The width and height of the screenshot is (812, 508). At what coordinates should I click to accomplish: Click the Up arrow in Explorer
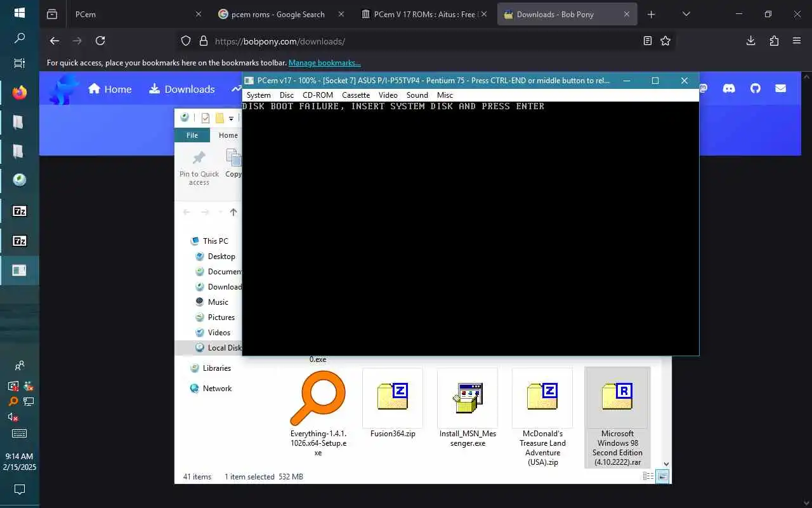coord(233,212)
